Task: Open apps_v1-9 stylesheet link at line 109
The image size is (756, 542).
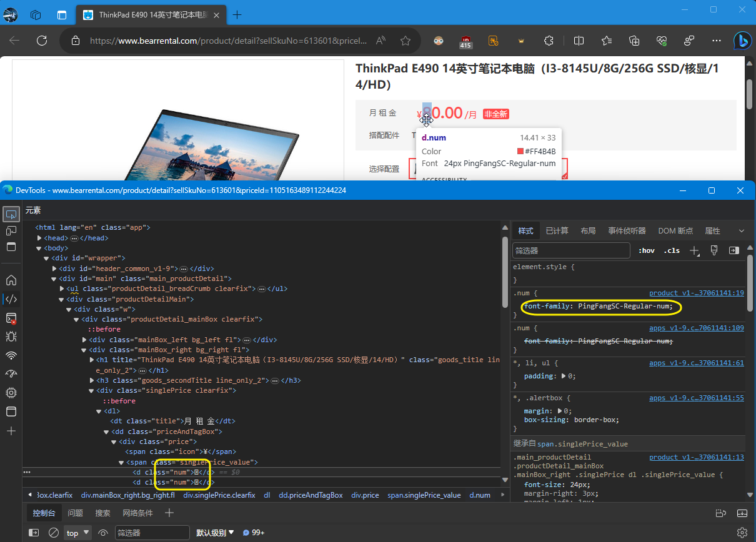Action: pos(696,328)
